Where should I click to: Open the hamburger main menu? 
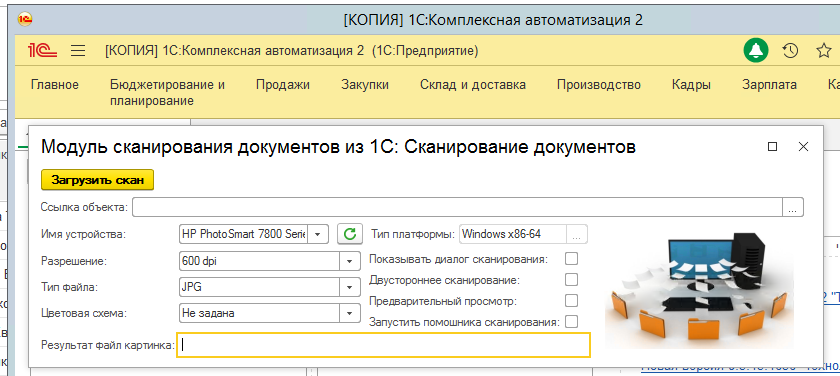click(x=78, y=51)
